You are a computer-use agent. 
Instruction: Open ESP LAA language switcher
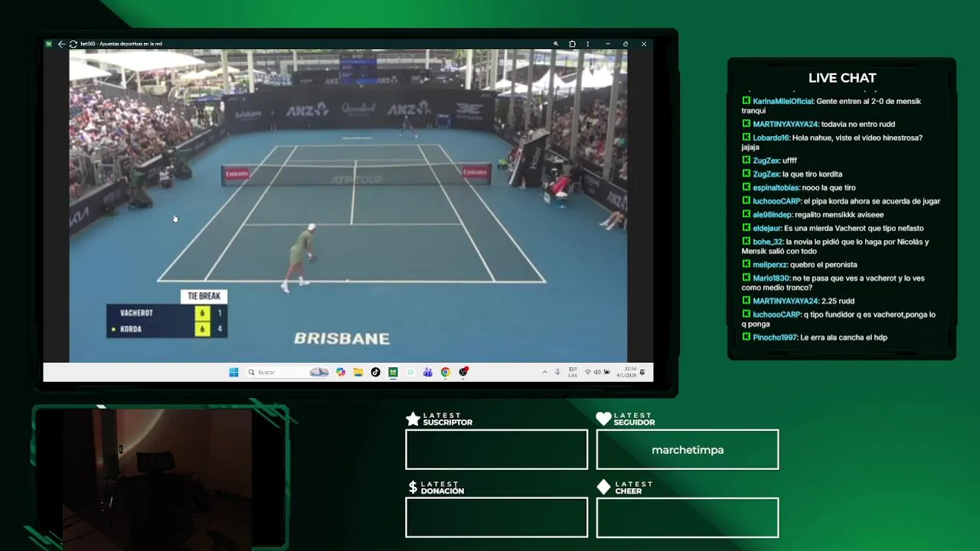pyautogui.click(x=573, y=372)
